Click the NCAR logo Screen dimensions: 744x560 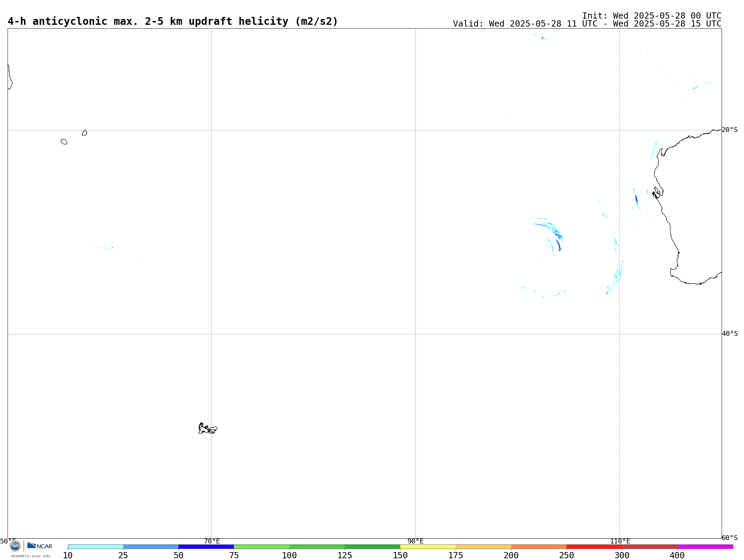pyautogui.click(x=40, y=546)
